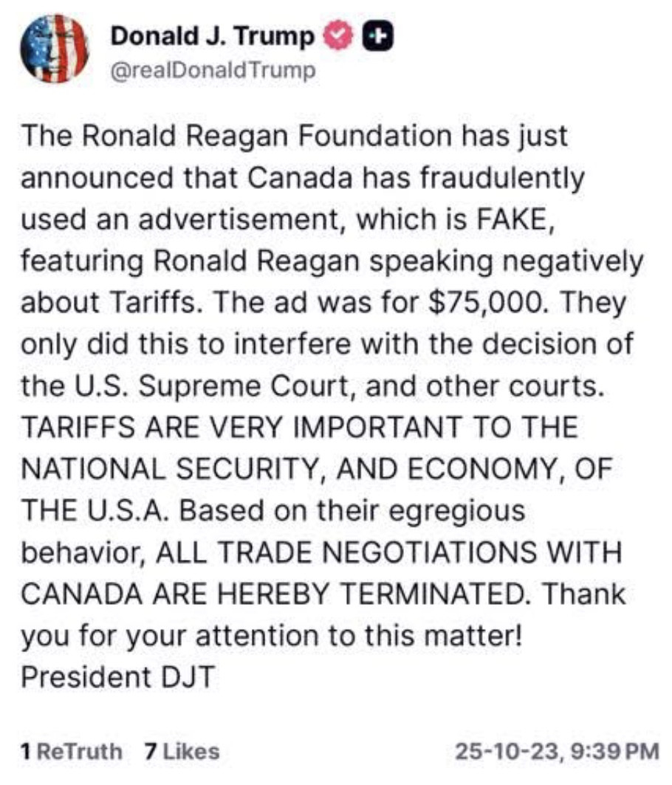This screenshot has width=672, height=785.
Task: Click the black plus badge icon
Action: pyautogui.click(x=377, y=35)
